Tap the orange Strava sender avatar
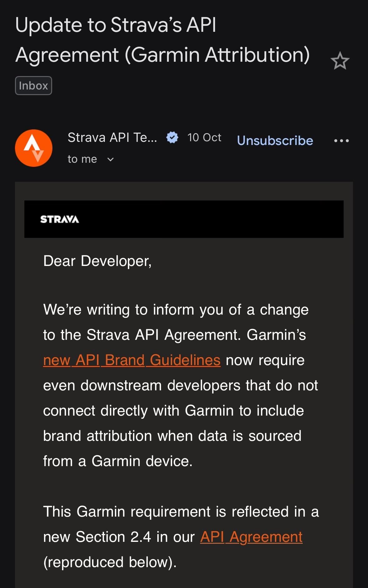Image resolution: width=368 pixels, height=588 pixels. click(34, 148)
